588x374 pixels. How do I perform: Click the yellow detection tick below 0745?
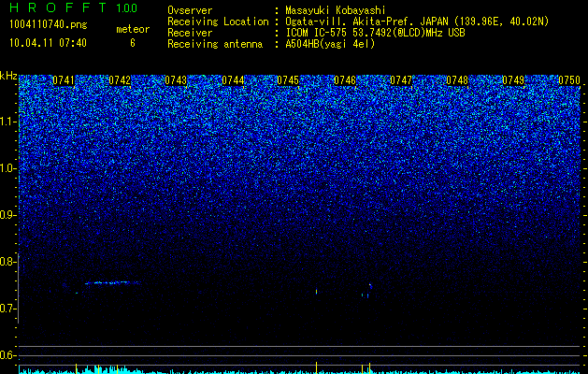coord(317,367)
